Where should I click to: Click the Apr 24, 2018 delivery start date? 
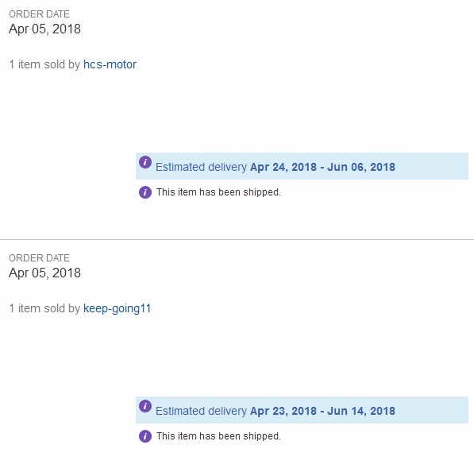pos(283,167)
